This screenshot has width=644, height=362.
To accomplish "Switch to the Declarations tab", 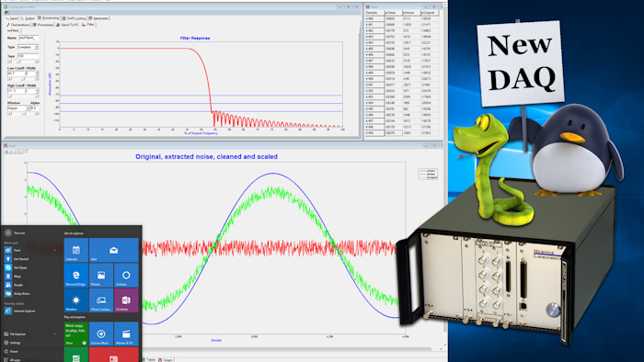I will click(x=18, y=25).
